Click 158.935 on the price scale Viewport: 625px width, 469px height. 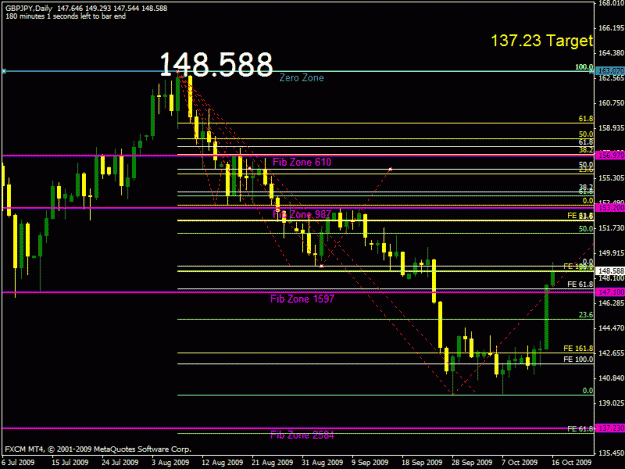coord(611,128)
